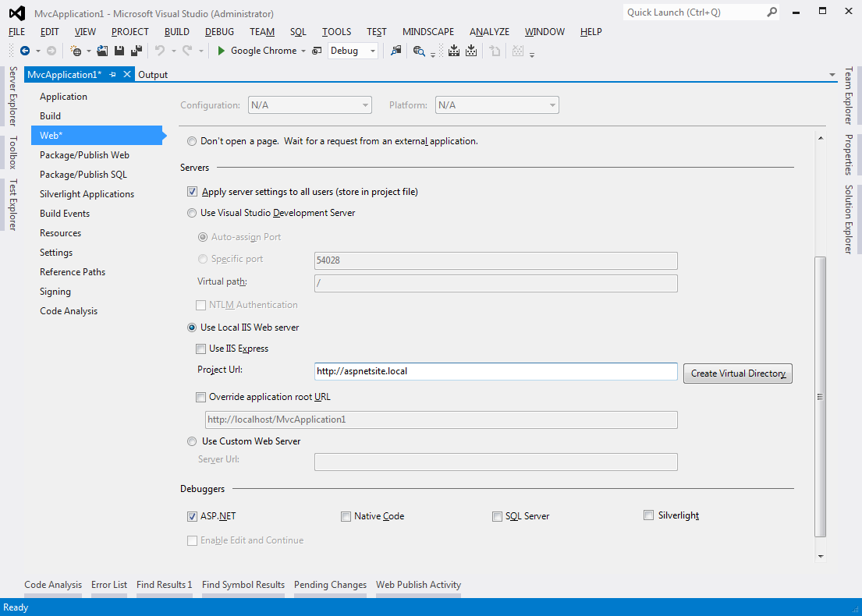Image resolution: width=862 pixels, height=616 pixels.
Task: Click the Open File toolbar icon
Action: coord(102,51)
